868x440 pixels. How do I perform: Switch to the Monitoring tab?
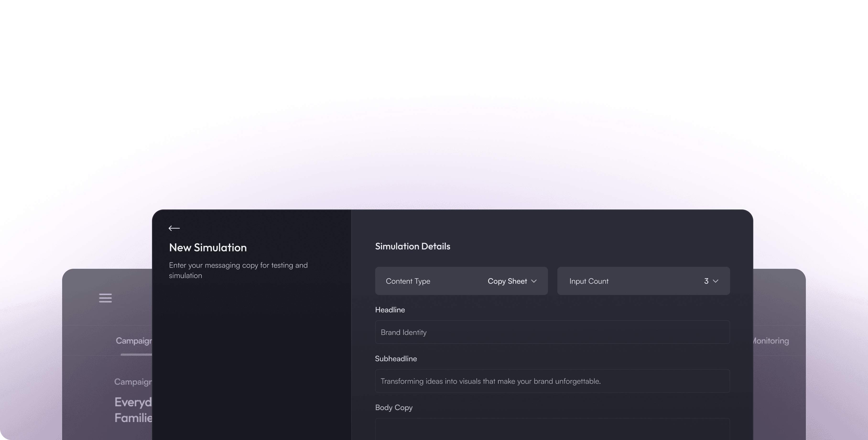[771, 341]
